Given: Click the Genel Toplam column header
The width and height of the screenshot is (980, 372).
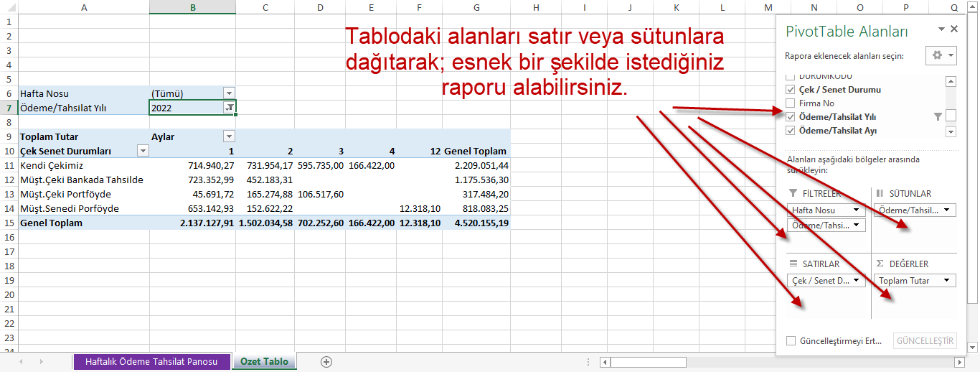Looking at the screenshot, I should (476, 151).
